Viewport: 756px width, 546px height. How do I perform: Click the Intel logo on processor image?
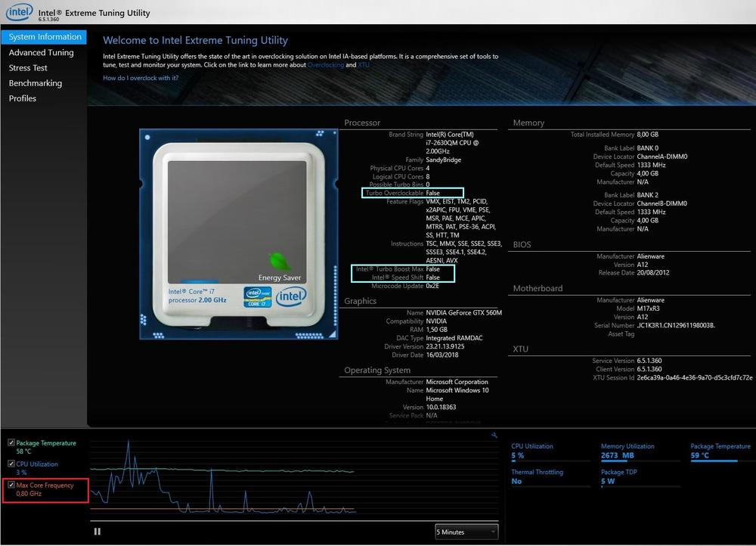(x=291, y=296)
